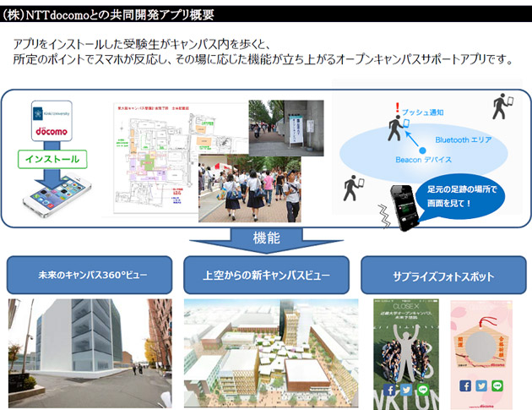Click the walking person icon beside プッシュ通知

tap(399, 128)
